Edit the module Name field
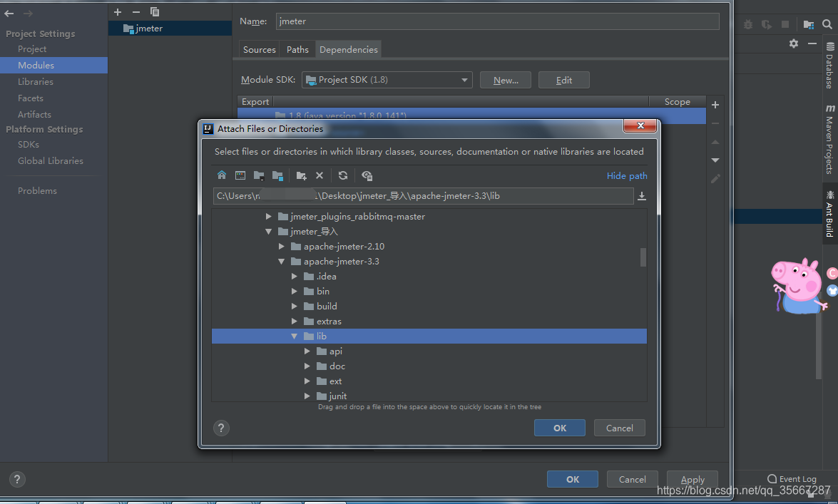838x504 pixels. (x=498, y=21)
